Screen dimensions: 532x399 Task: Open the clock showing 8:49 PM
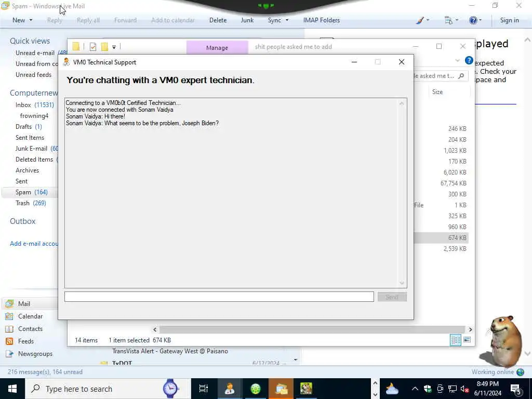[x=487, y=389]
